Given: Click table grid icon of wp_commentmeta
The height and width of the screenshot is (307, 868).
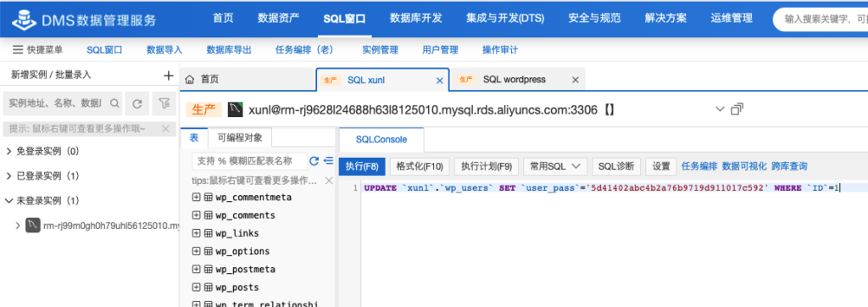Looking at the screenshot, I should 209,198.
